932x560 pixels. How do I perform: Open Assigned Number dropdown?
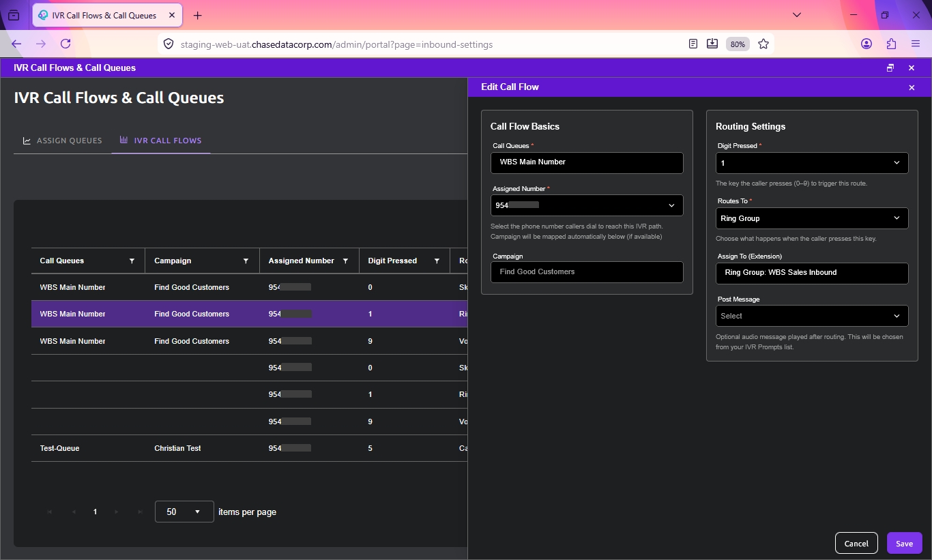587,205
